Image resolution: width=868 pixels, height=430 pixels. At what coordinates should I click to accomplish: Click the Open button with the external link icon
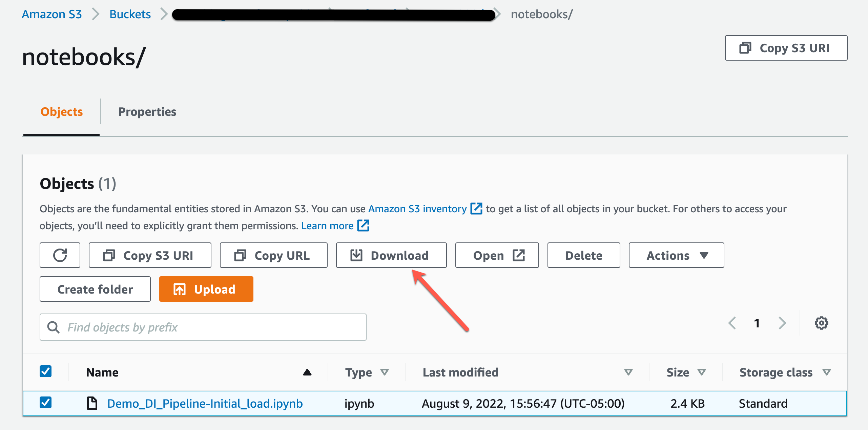point(497,255)
